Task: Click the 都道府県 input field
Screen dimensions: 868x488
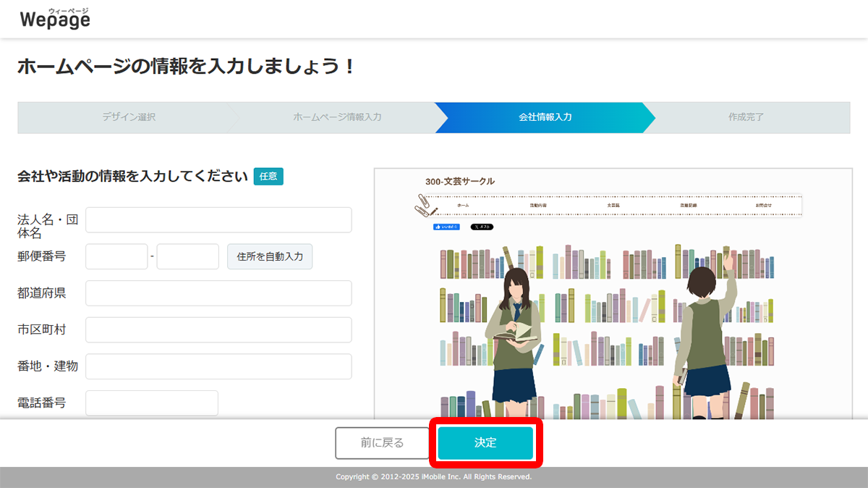Action: pyautogui.click(x=218, y=293)
